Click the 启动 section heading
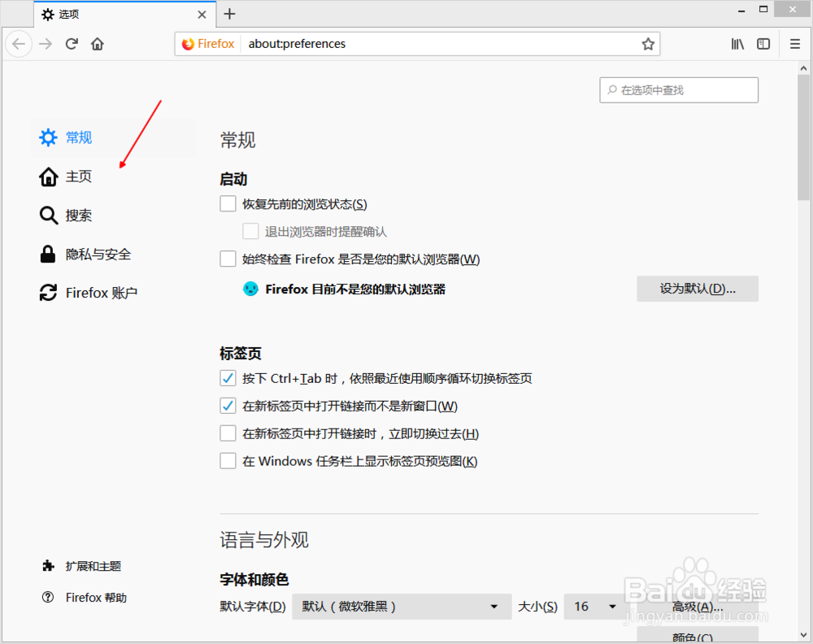The height and width of the screenshot is (644, 813). tap(233, 180)
